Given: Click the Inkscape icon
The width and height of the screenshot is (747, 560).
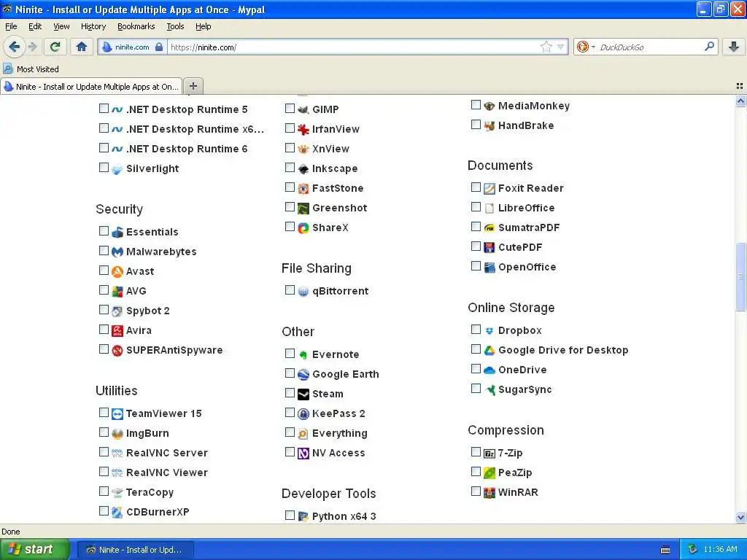Looking at the screenshot, I should (303, 168).
